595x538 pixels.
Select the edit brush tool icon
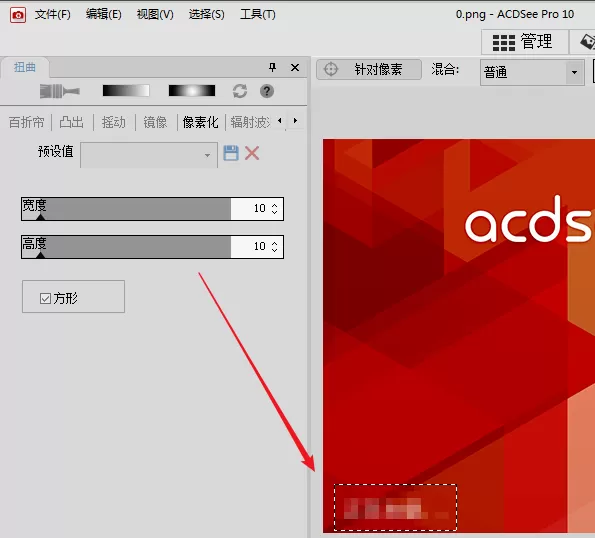[60, 91]
